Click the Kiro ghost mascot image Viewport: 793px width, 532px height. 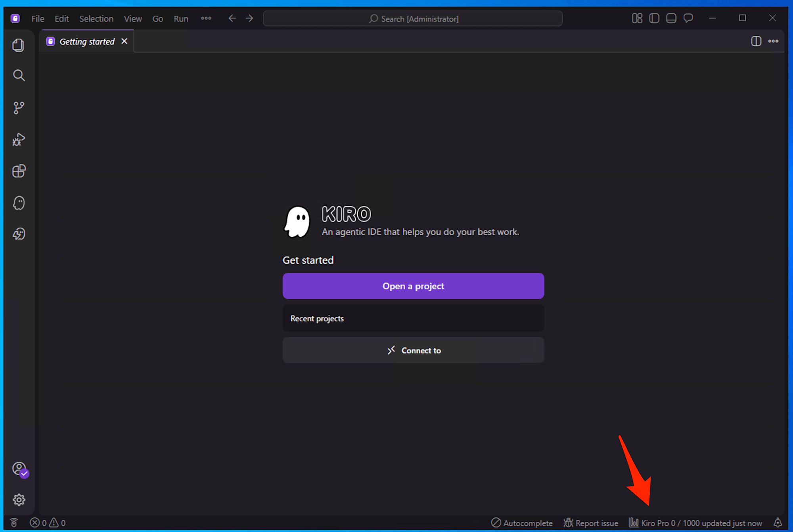tap(297, 222)
